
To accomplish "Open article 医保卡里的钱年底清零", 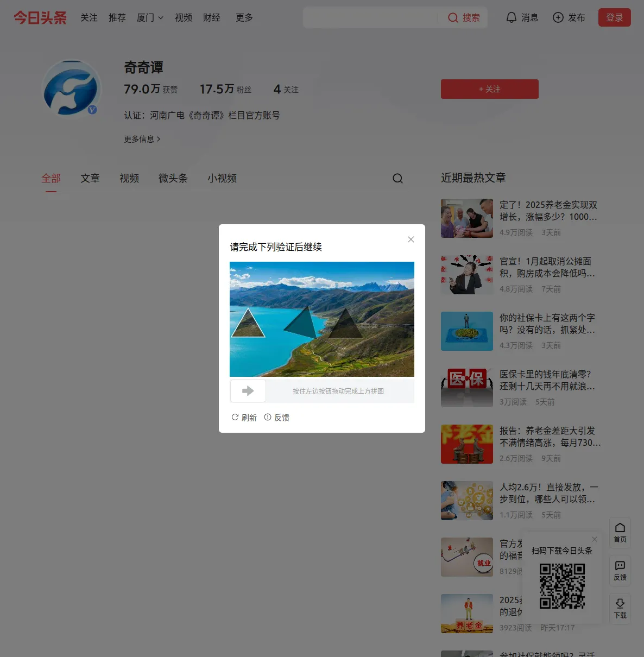I will click(547, 380).
